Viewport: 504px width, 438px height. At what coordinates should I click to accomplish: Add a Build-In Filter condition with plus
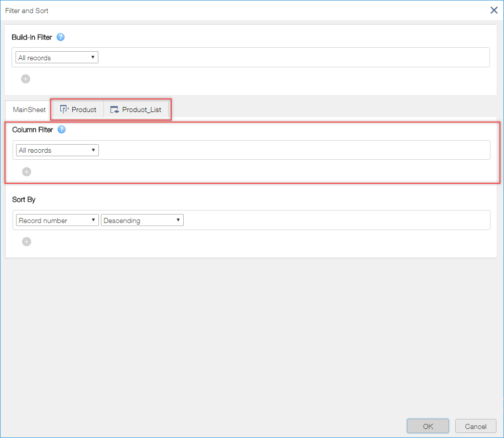pos(26,79)
